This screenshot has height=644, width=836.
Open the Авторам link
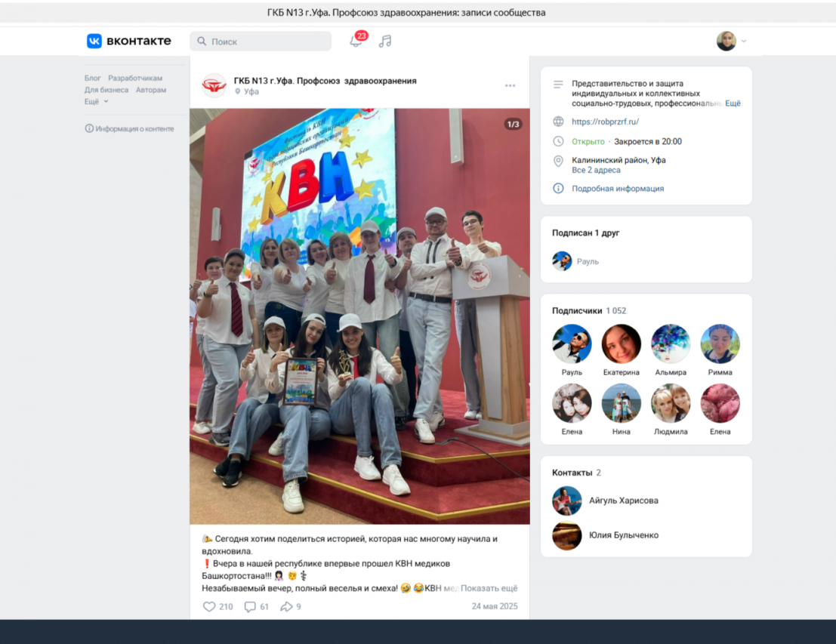(151, 90)
